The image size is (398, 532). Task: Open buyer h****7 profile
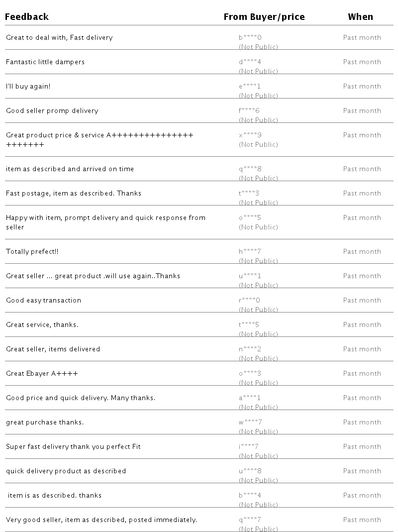pyautogui.click(x=250, y=251)
